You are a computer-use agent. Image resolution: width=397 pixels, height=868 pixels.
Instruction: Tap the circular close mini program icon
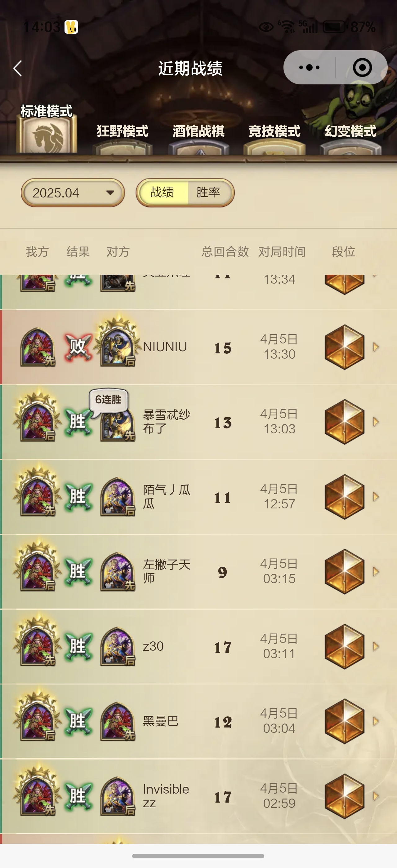coord(362,67)
